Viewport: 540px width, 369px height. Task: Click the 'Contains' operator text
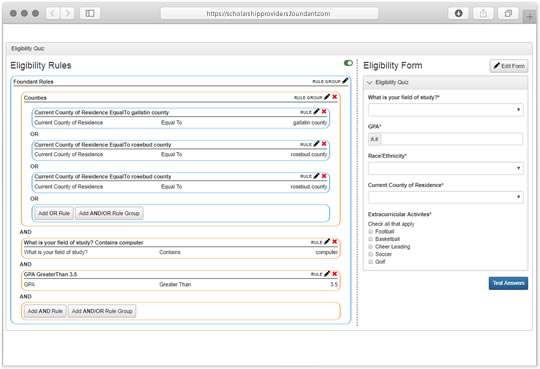(x=170, y=252)
